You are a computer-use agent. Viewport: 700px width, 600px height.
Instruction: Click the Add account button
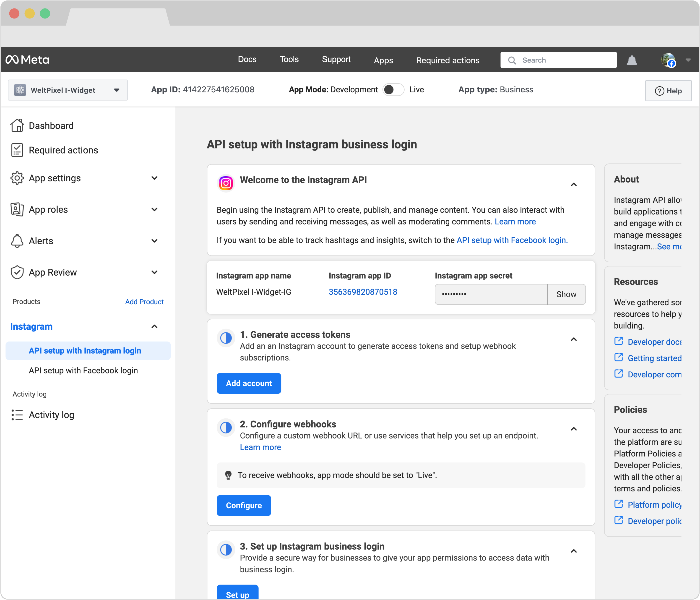point(249,383)
